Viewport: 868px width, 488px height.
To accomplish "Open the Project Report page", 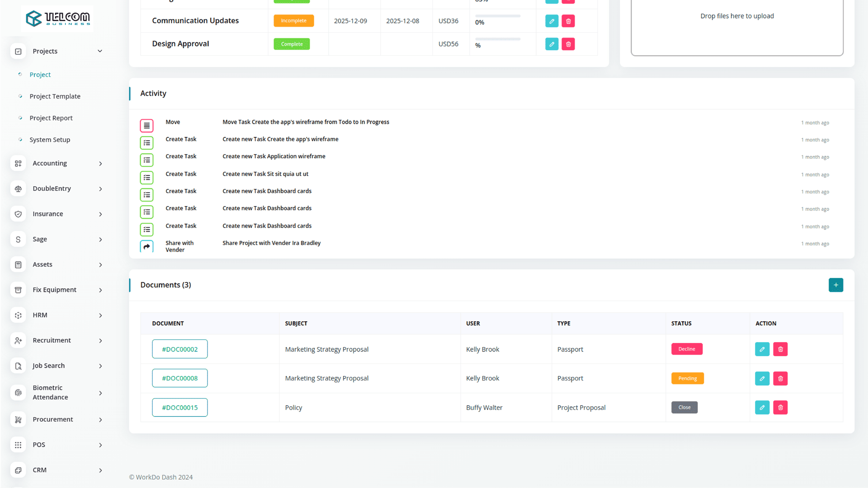I will click(x=51, y=118).
